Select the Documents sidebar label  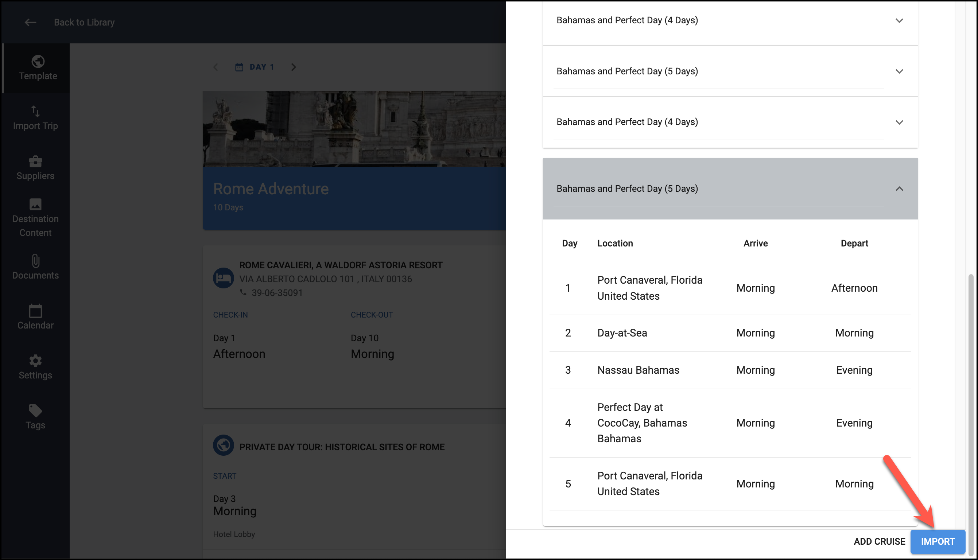pos(35,275)
